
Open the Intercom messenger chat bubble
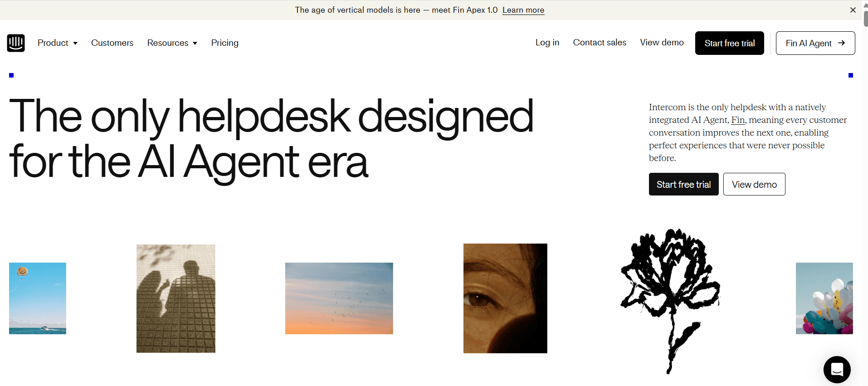point(837,370)
